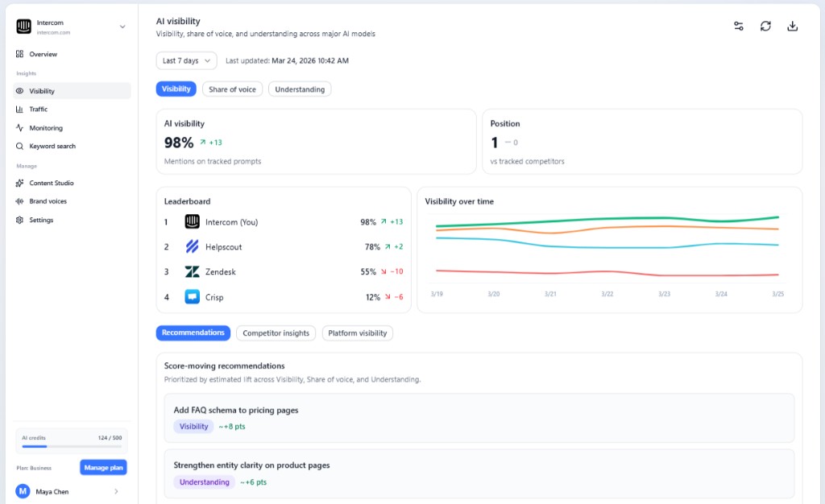Viewport: 825px width, 504px height.
Task: Click the red down arrow on Crisp row
Action: coord(388,297)
